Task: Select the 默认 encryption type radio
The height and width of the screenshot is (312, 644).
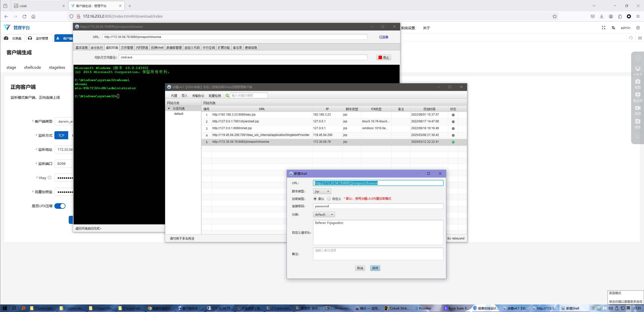Action: point(315,199)
